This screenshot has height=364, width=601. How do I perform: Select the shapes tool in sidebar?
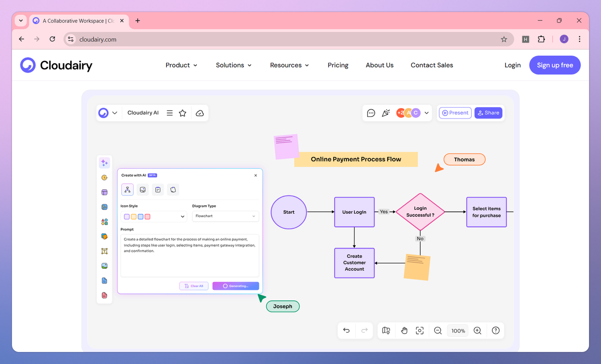coord(104,222)
